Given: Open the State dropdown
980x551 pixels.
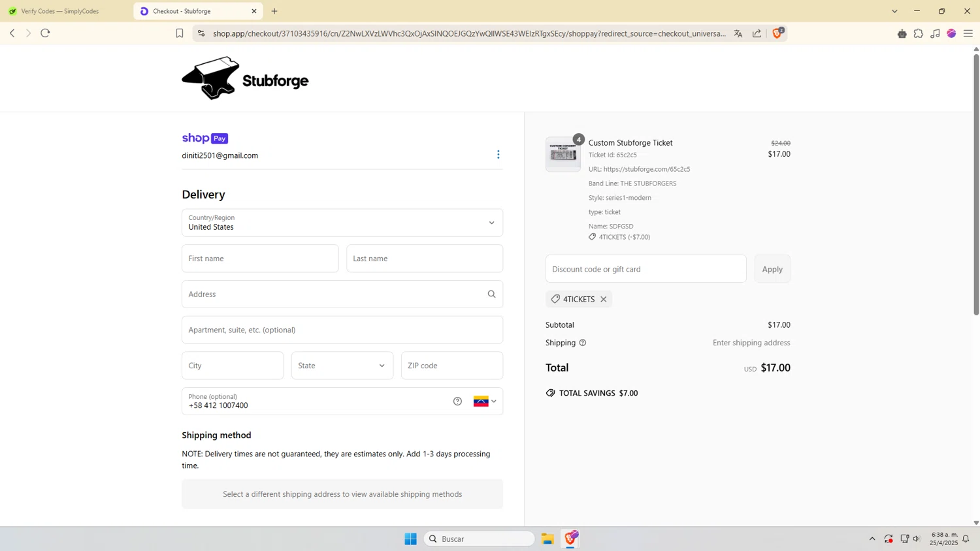Looking at the screenshot, I should pyautogui.click(x=342, y=366).
